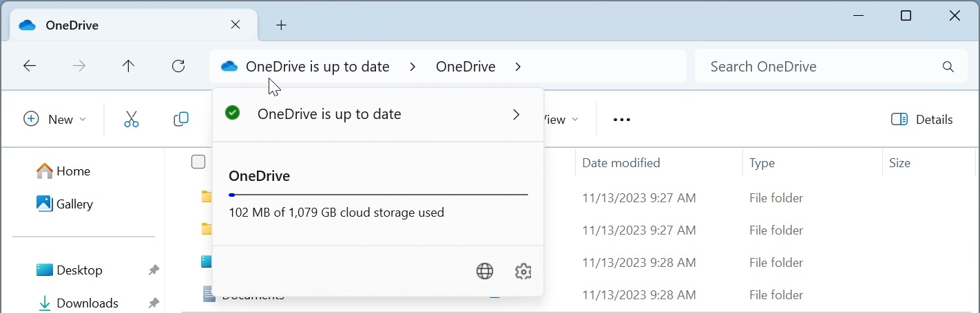
Task: Sort by Date modified column header
Action: [621, 163]
